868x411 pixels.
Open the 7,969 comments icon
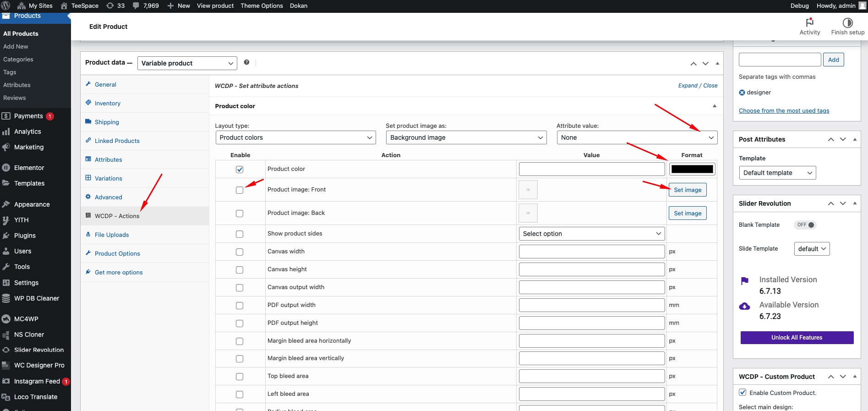146,5
